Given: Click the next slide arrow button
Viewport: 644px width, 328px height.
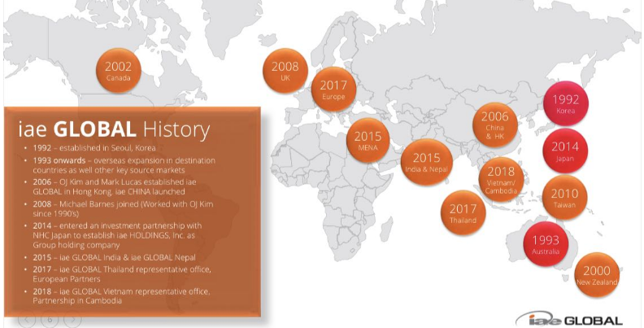Looking at the screenshot, I should click(x=72, y=319).
